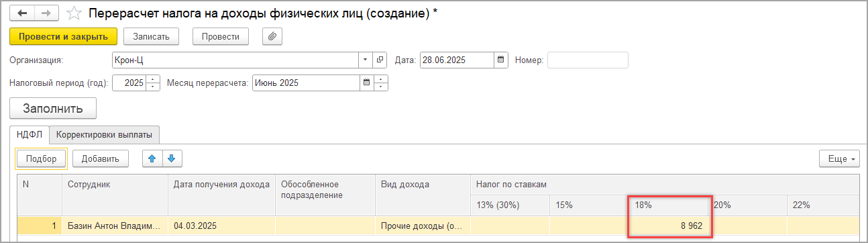Screen dimensions: 868x243
Task: Click the 13% (30%) rate column header
Action: [x=510, y=205]
